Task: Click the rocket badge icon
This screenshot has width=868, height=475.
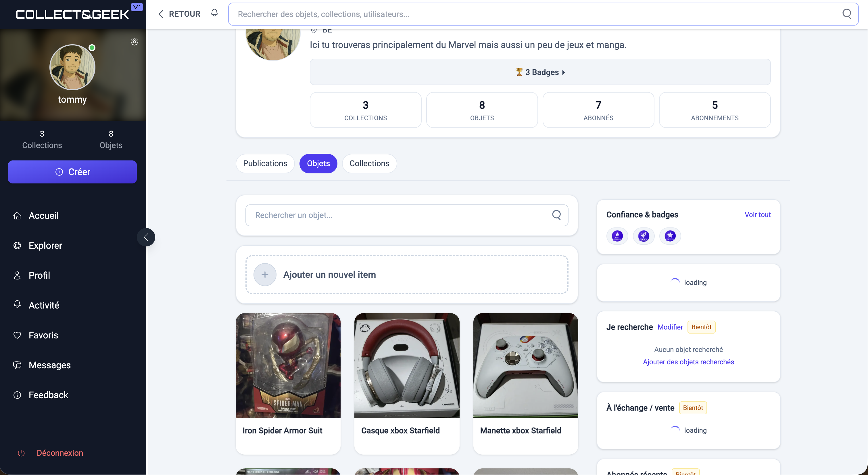Action: 644,236
